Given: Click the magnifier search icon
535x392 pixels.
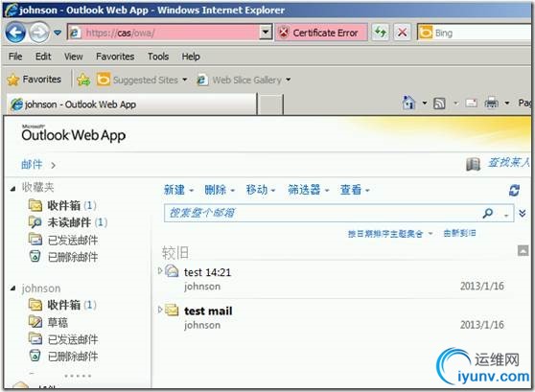Looking at the screenshot, I should pyautogui.click(x=488, y=213).
